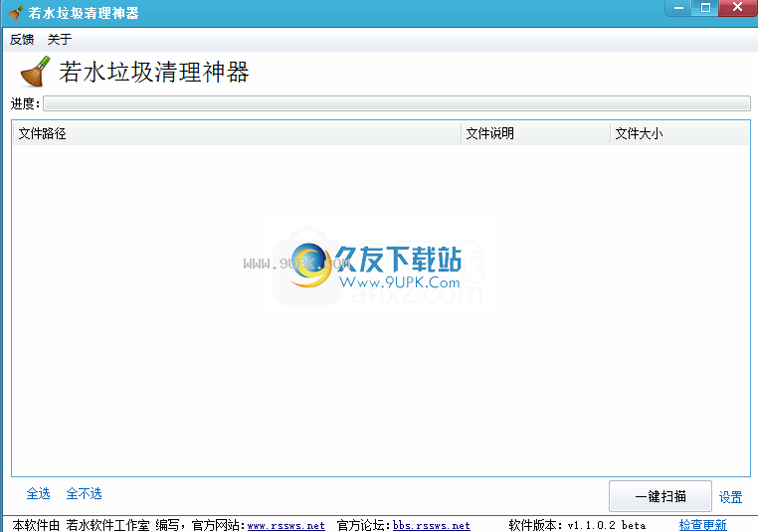Sort by 文件路径 column header
Image resolution: width=758 pixels, height=532 pixels.
pyautogui.click(x=237, y=133)
